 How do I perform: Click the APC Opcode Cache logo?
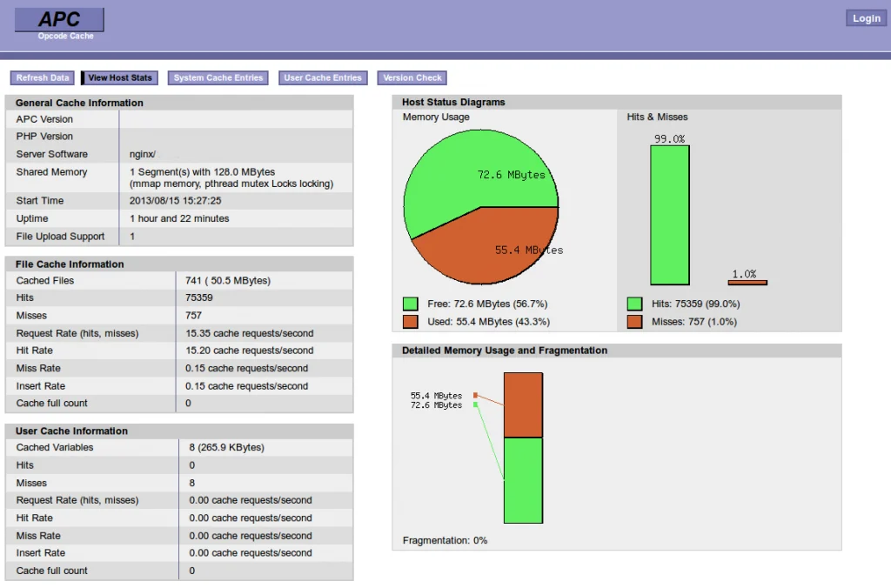(x=59, y=22)
